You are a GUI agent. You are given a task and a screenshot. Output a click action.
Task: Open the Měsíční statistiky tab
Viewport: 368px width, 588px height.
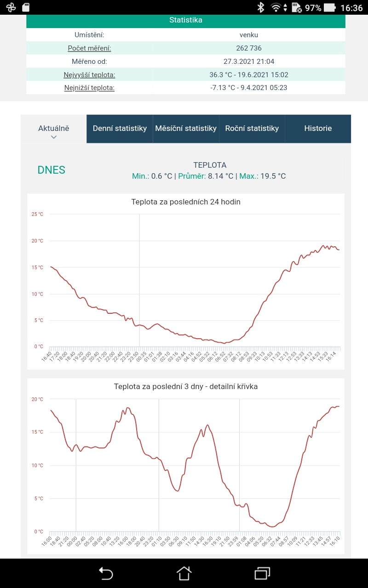186,129
